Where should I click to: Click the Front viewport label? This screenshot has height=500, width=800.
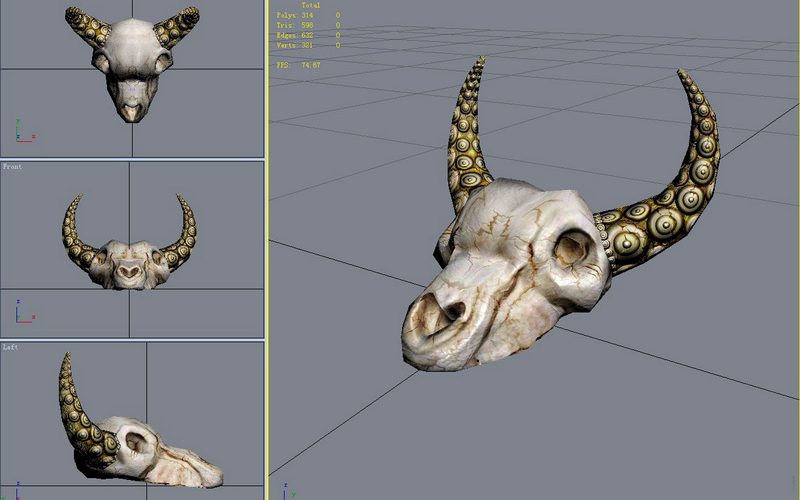(x=12, y=167)
